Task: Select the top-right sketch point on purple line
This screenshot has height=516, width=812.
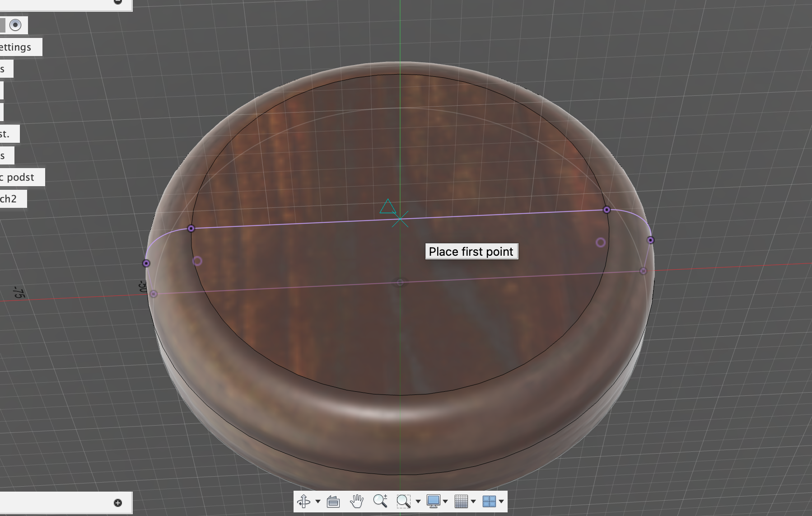Action: click(x=607, y=210)
